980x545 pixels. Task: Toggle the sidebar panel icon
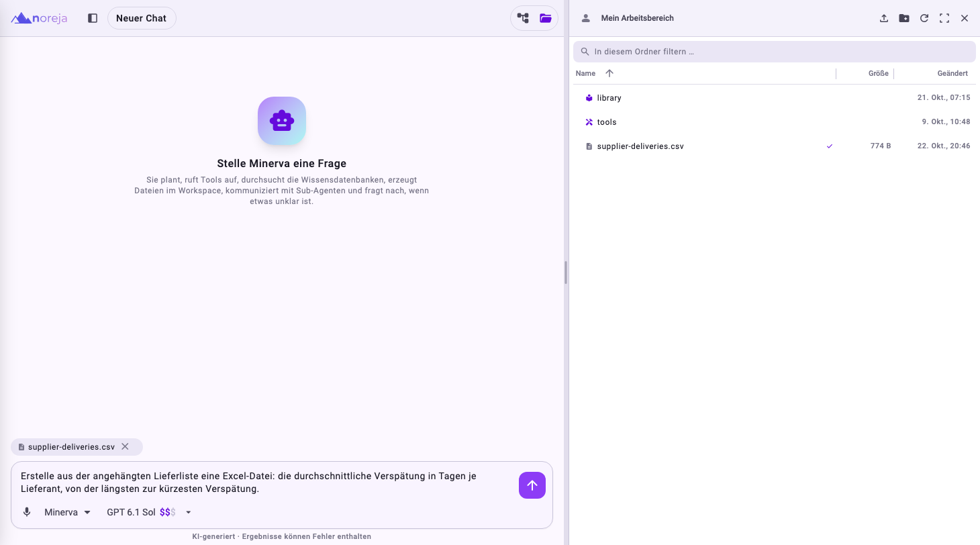pyautogui.click(x=93, y=18)
